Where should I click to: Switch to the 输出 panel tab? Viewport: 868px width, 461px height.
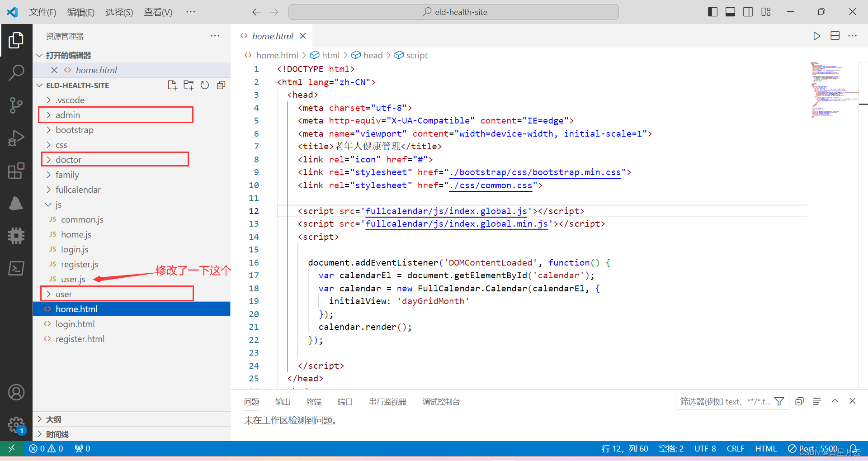tap(283, 402)
